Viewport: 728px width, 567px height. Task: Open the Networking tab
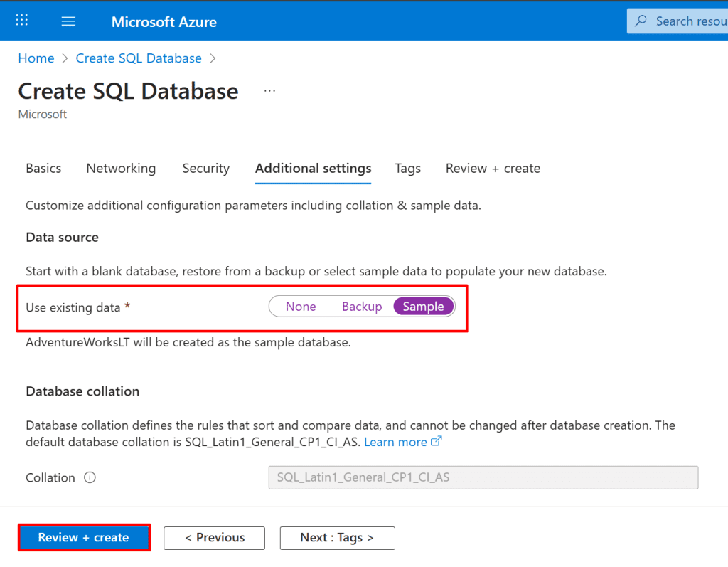point(121,169)
